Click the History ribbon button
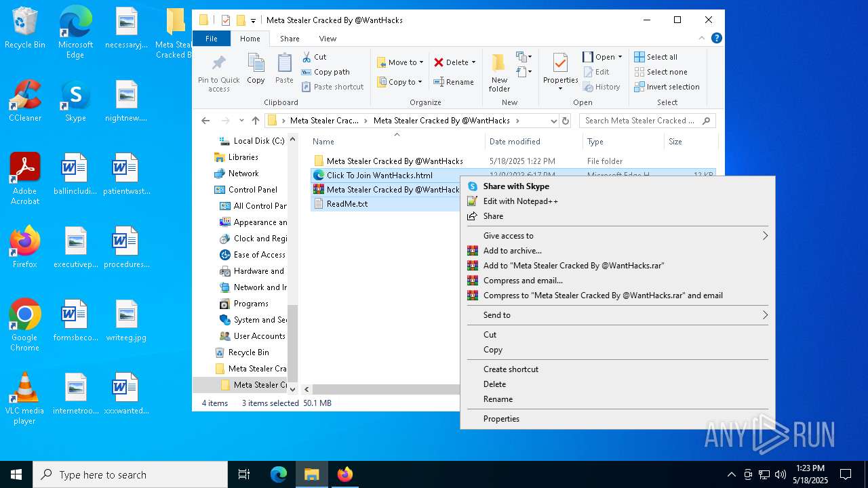868x488 pixels. 601,87
